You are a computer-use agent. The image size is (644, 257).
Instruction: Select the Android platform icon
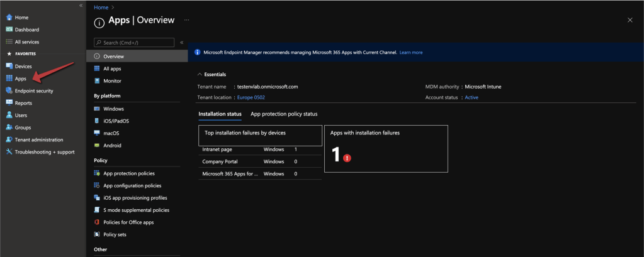[x=97, y=145]
